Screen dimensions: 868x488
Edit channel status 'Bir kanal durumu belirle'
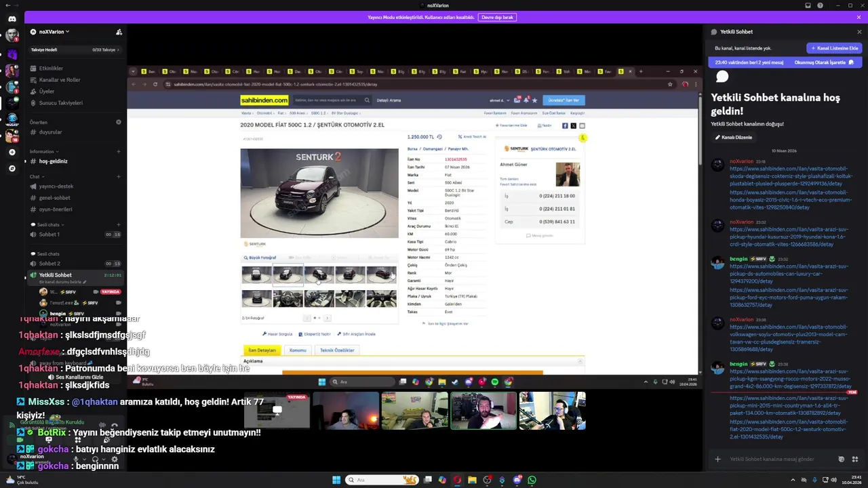coord(63,282)
